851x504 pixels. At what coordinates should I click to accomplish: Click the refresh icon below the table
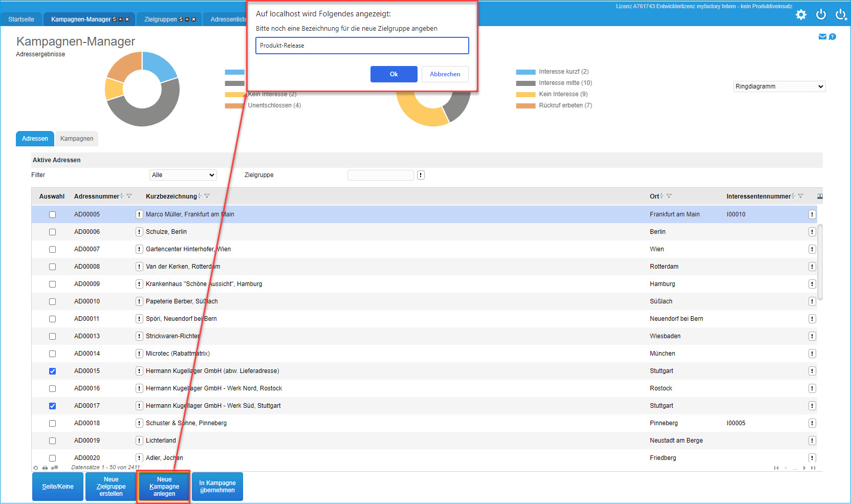(35, 468)
